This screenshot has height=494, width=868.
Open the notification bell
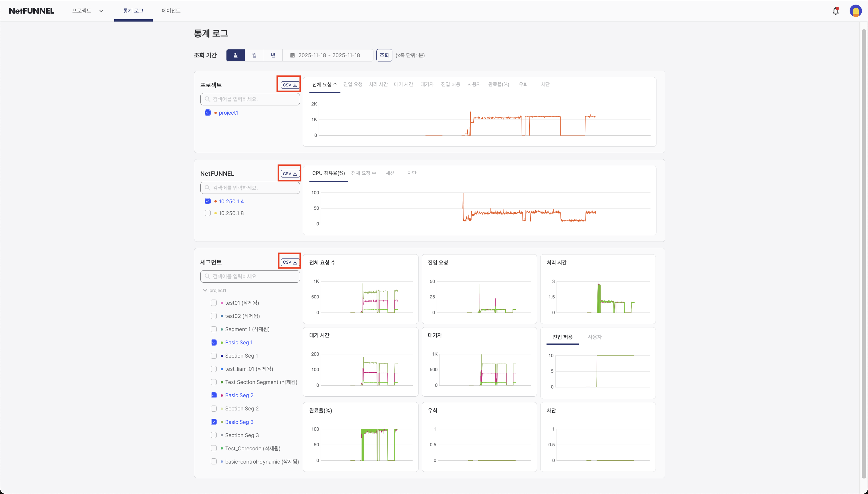coord(836,11)
